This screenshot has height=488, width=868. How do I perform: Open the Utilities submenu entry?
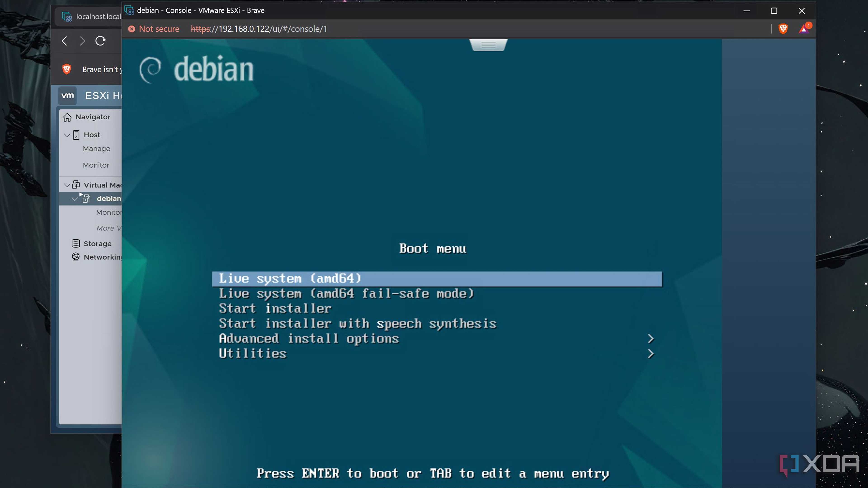(437, 353)
